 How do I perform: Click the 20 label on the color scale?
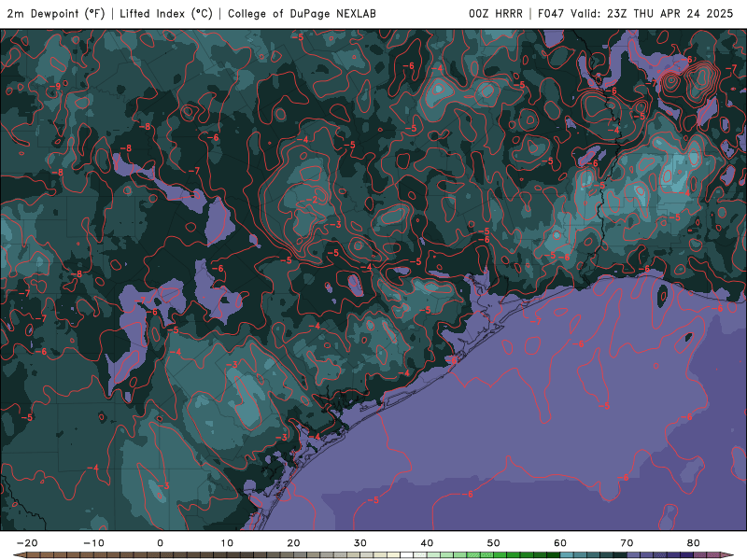(293, 543)
